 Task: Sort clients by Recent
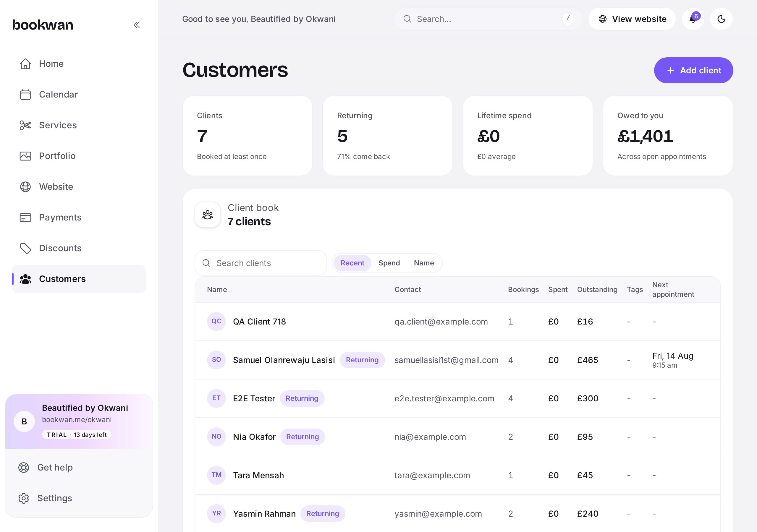[x=352, y=263]
